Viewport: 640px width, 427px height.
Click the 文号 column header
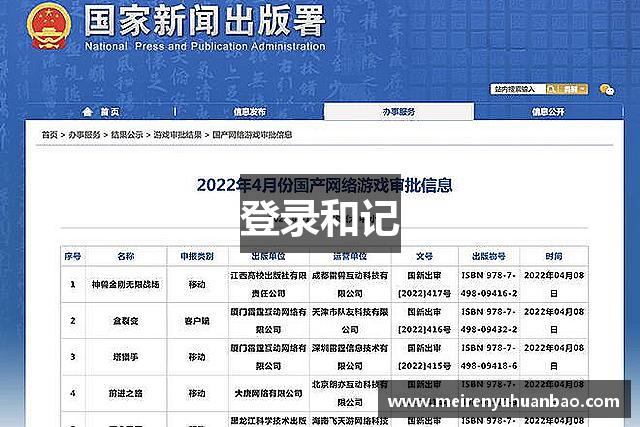pos(424,256)
